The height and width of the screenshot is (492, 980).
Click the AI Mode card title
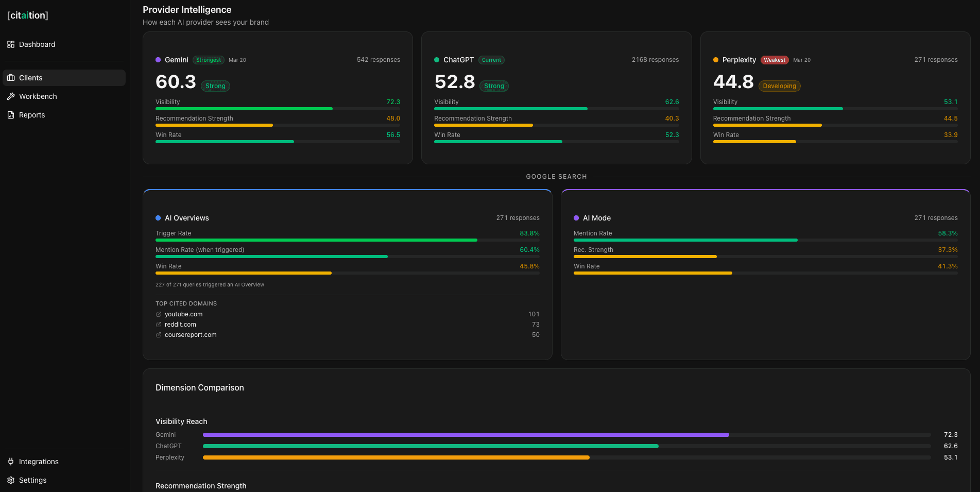(597, 218)
